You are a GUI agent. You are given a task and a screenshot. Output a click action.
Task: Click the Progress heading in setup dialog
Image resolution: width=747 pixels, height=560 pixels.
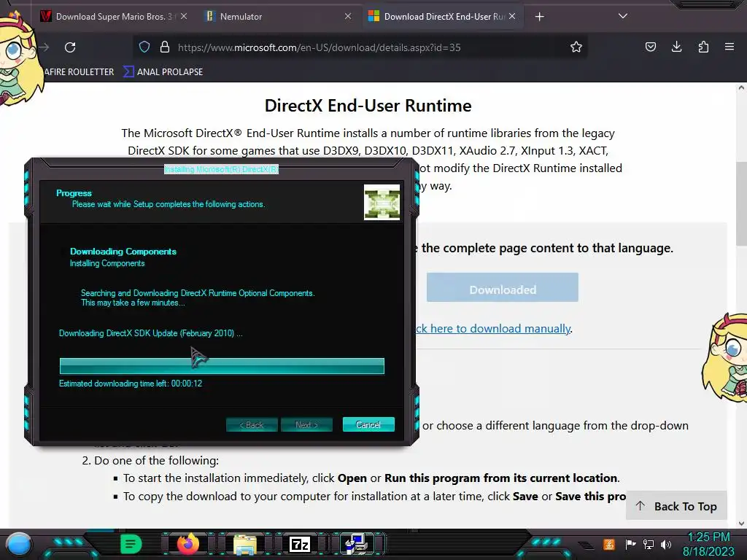pos(74,192)
